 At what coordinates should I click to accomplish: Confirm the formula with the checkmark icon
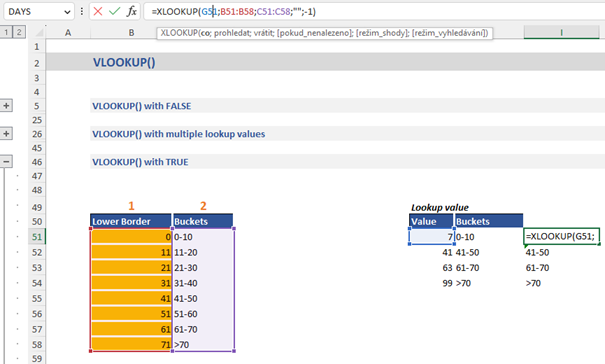115,12
